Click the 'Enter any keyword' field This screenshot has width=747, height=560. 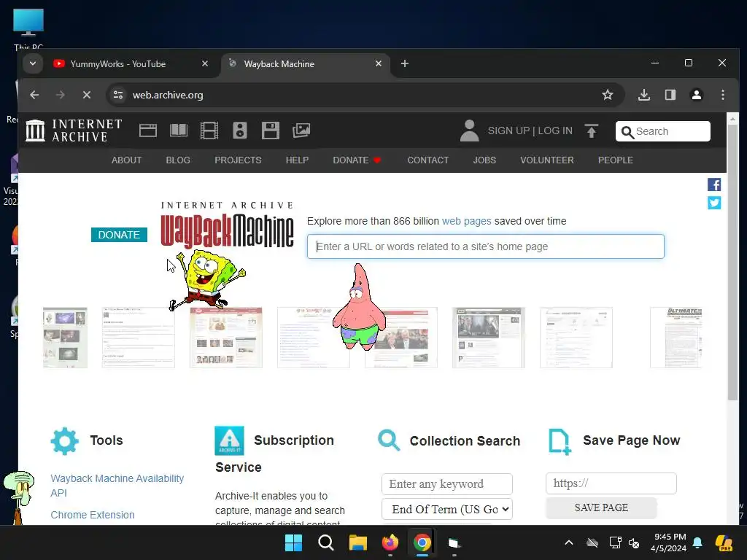[447, 484]
